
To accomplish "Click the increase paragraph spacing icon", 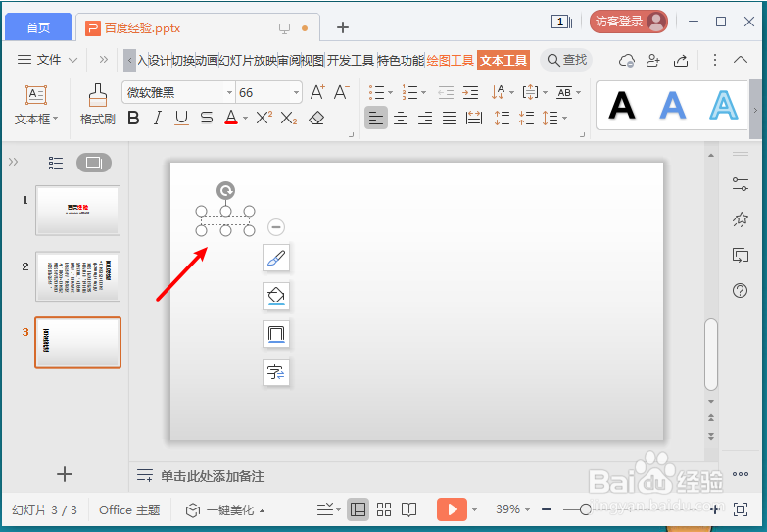I will click(x=502, y=118).
